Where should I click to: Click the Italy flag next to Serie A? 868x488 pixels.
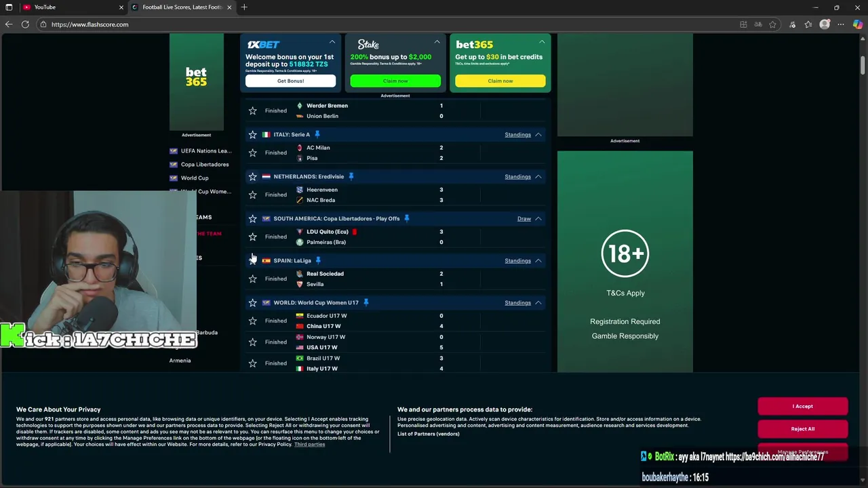[266, 134]
